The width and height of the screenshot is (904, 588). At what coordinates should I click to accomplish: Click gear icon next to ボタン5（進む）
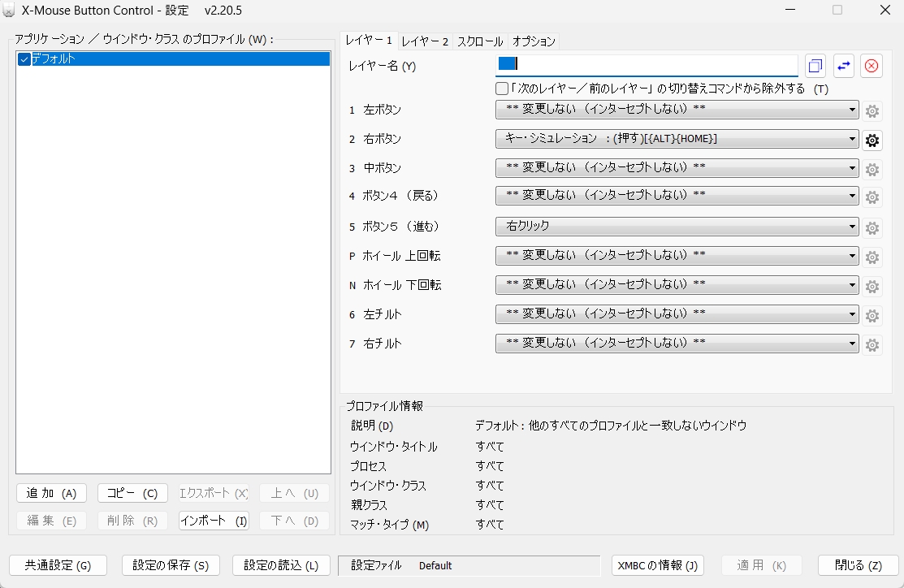(872, 227)
